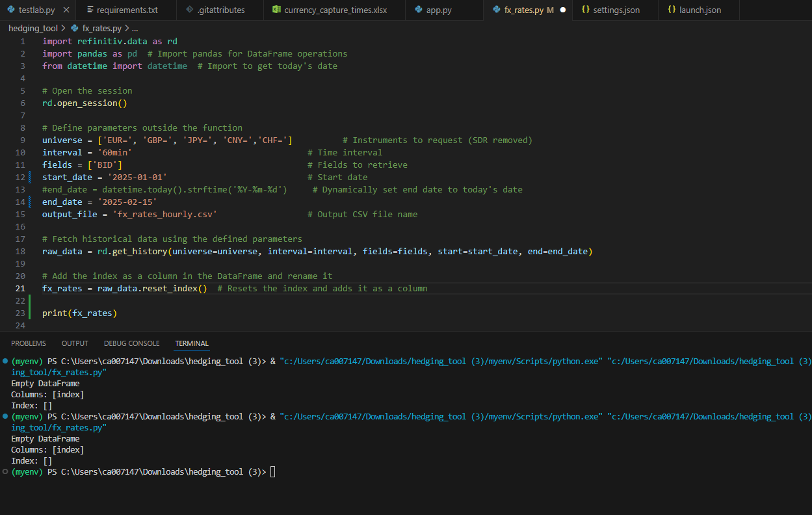
Task: Click the commented-out end_date line 13
Action: [x=282, y=190]
